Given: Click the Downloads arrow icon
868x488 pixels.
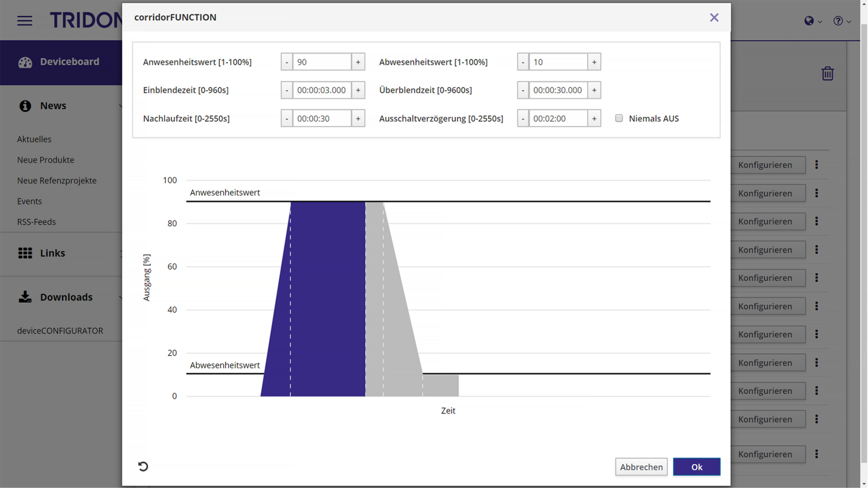Looking at the screenshot, I should [x=25, y=297].
